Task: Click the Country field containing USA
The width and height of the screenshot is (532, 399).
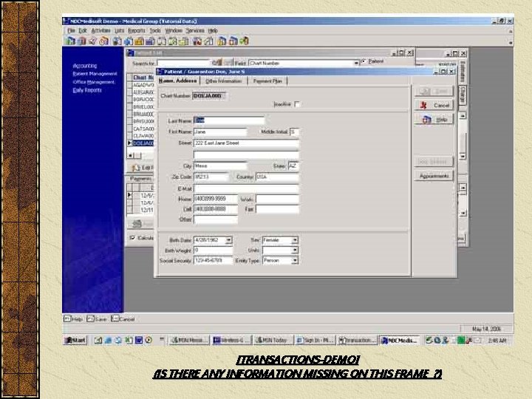Action: coord(277,177)
